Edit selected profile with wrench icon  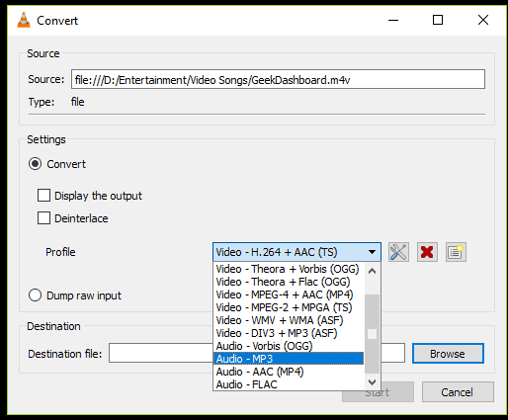pyautogui.click(x=398, y=252)
